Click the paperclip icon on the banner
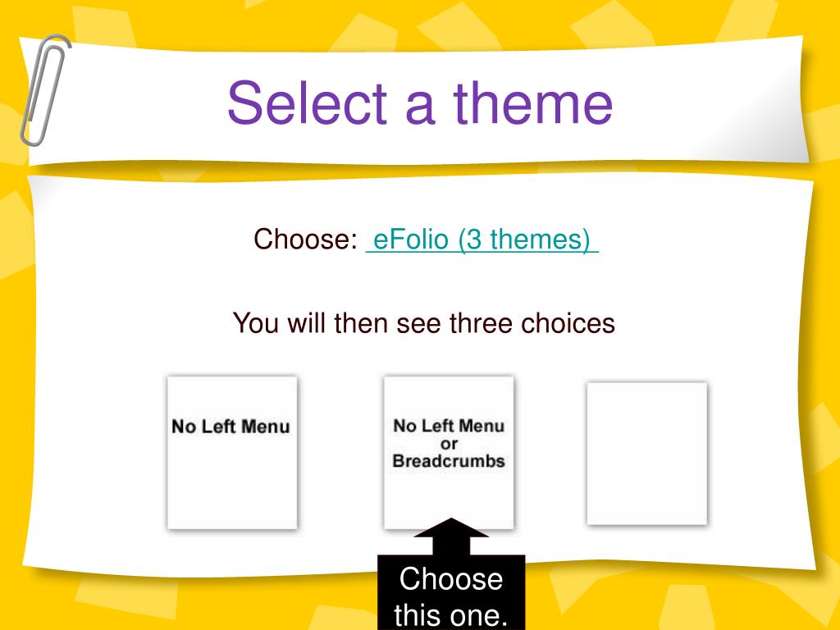Screen dimensions: 840x630 pos(45,90)
